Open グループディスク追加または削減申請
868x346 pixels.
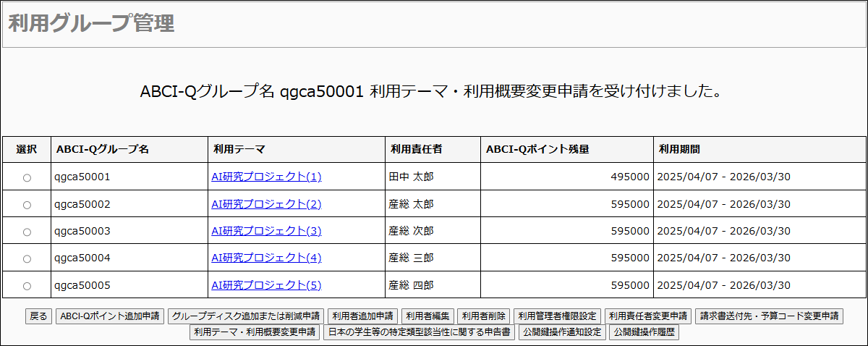246,316
